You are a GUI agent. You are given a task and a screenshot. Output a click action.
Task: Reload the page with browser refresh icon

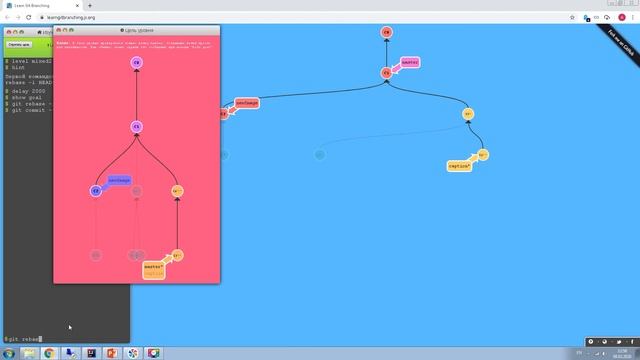tap(29, 18)
